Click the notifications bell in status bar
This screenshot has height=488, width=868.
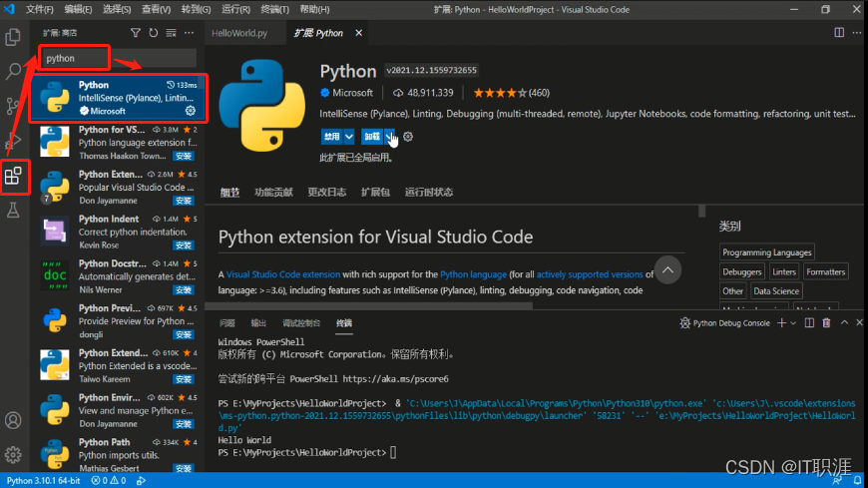pyautogui.click(x=857, y=481)
